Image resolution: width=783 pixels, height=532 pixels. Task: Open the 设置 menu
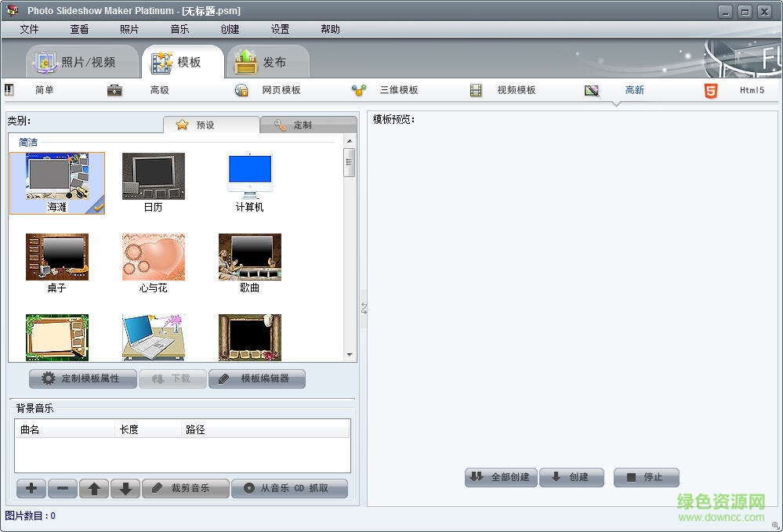(280, 29)
